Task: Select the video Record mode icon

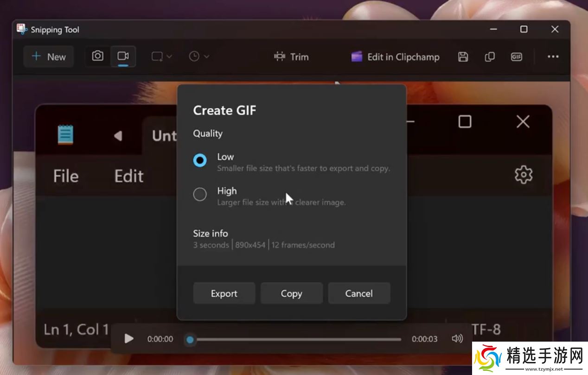Action: pos(123,56)
